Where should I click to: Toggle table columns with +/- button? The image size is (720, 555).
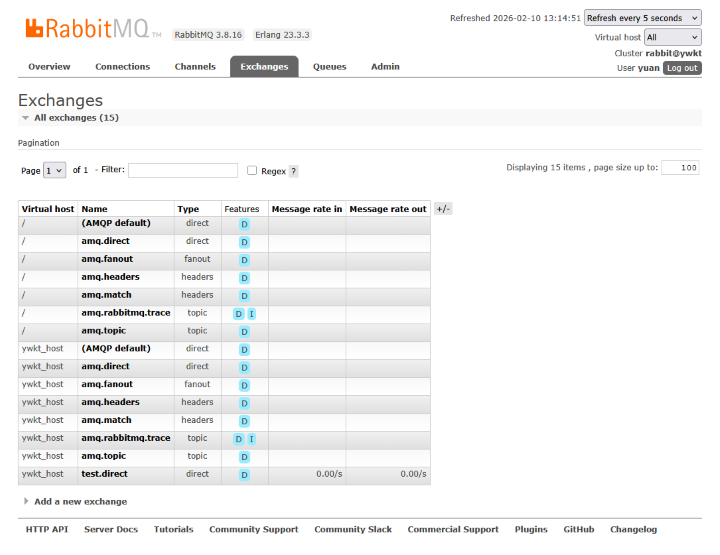443,209
